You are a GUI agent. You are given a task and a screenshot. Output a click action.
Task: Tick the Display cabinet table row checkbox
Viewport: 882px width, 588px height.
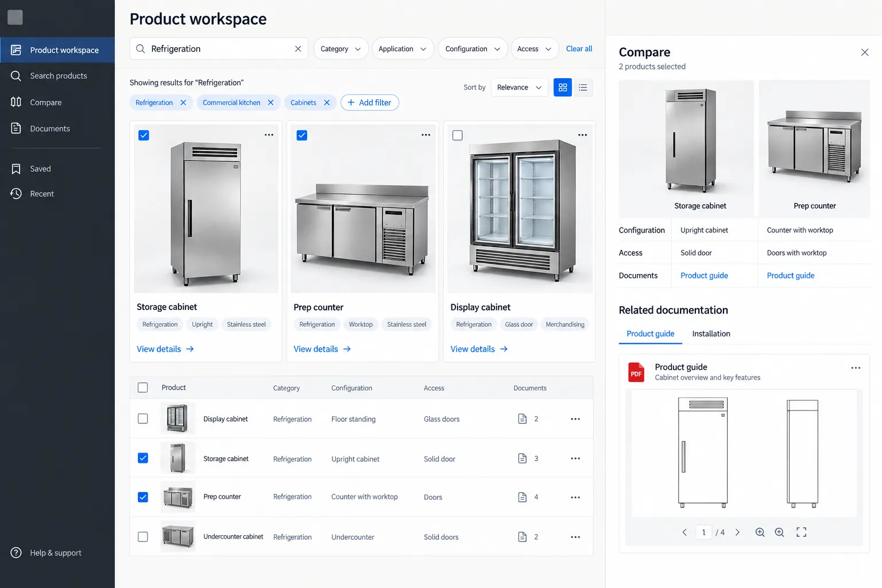pyautogui.click(x=143, y=419)
